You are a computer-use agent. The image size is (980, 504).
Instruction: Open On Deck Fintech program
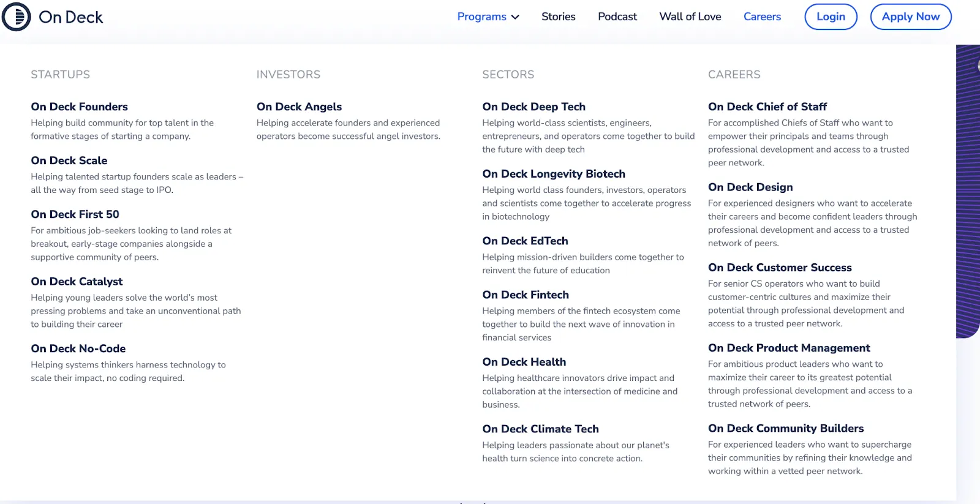pyautogui.click(x=526, y=295)
